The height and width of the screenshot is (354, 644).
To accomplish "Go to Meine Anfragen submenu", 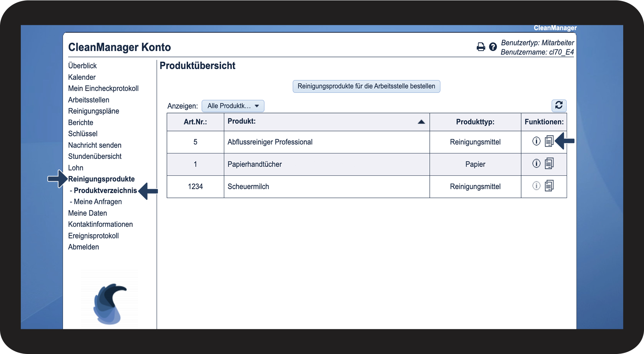I will (98, 202).
